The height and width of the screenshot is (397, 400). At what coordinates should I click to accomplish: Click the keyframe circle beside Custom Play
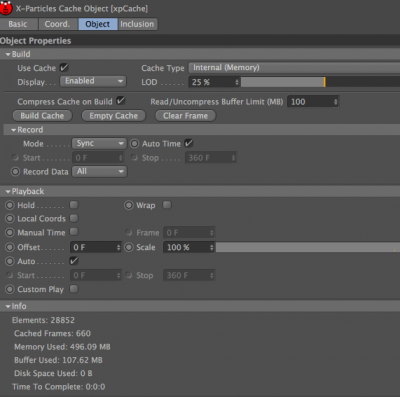[10, 289]
